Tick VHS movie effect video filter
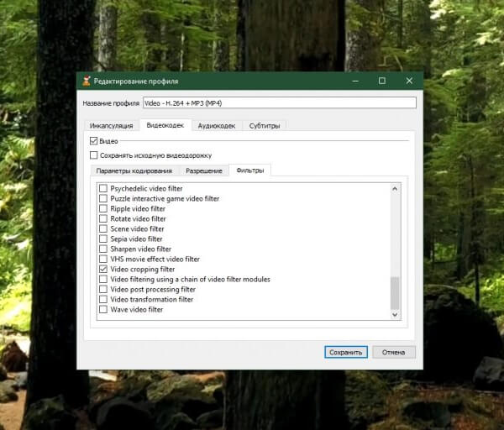Viewport: 504px width, 430px height. pos(103,260)
